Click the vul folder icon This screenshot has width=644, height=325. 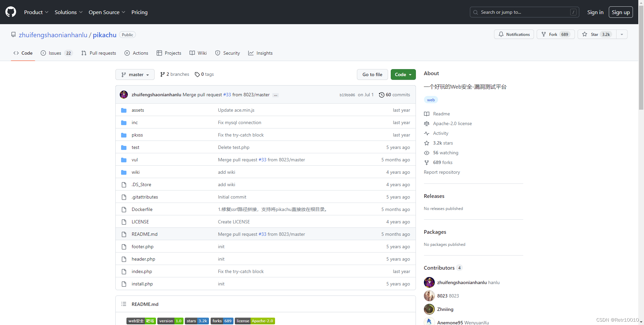[x=124, y=160]
